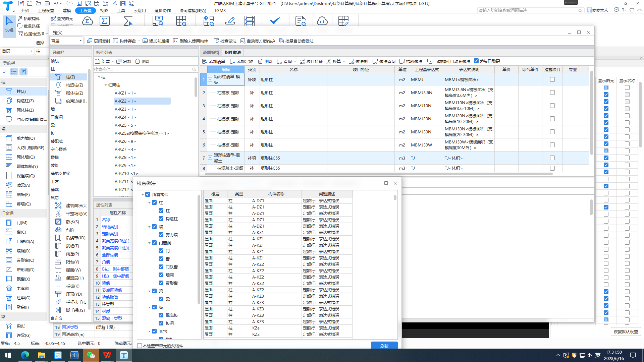644x362 pixels.
Task: Click the 项目特征 toolbar icon
Action: pyautogui.click(x=302, y=61)
